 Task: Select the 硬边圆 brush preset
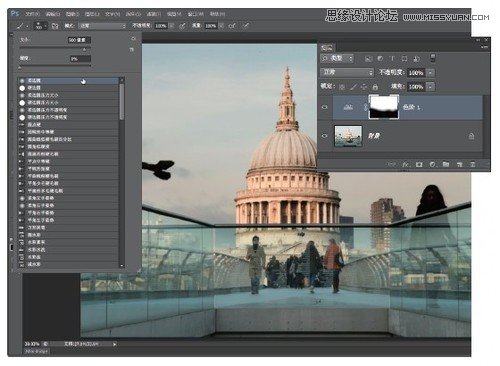[68, 88]
